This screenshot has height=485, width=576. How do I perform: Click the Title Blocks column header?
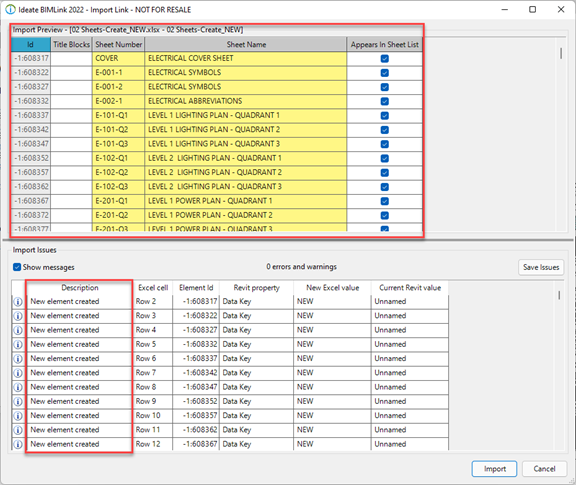(71, 44)
